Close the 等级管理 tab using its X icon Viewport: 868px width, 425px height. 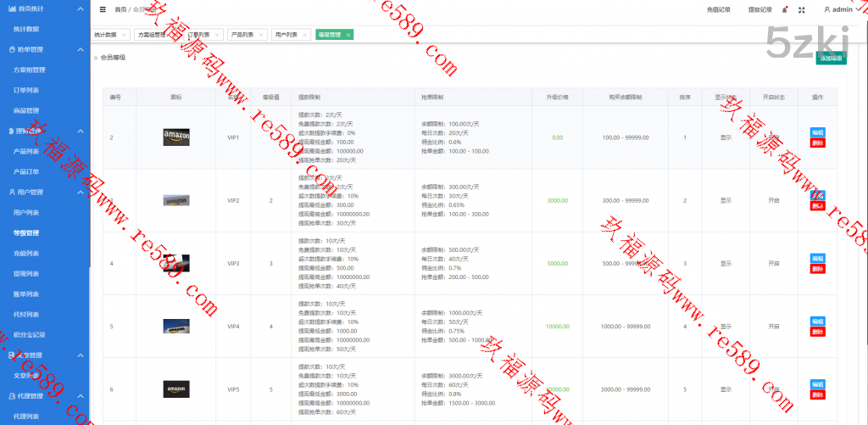(x=348, y=35)
